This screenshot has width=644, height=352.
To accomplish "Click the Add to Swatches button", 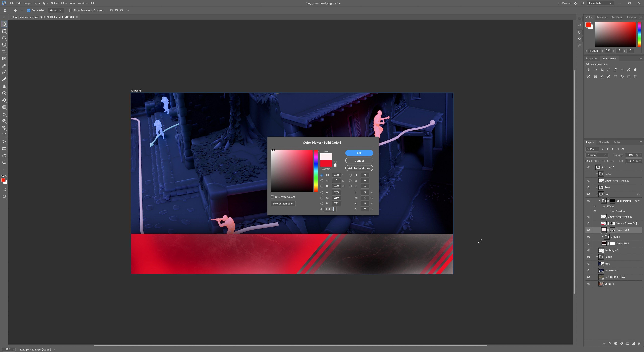I will tap(359, 168).
